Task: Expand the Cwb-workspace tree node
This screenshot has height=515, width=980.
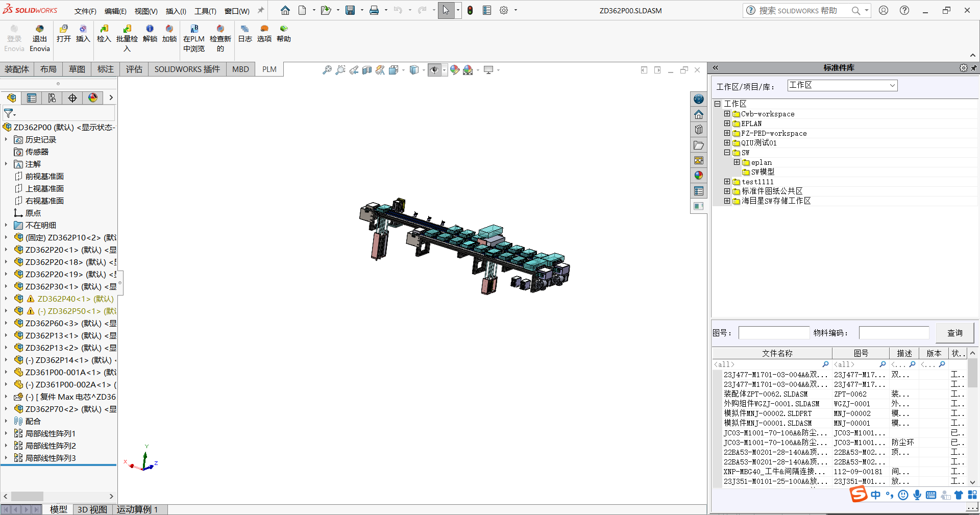Action: 727,114
